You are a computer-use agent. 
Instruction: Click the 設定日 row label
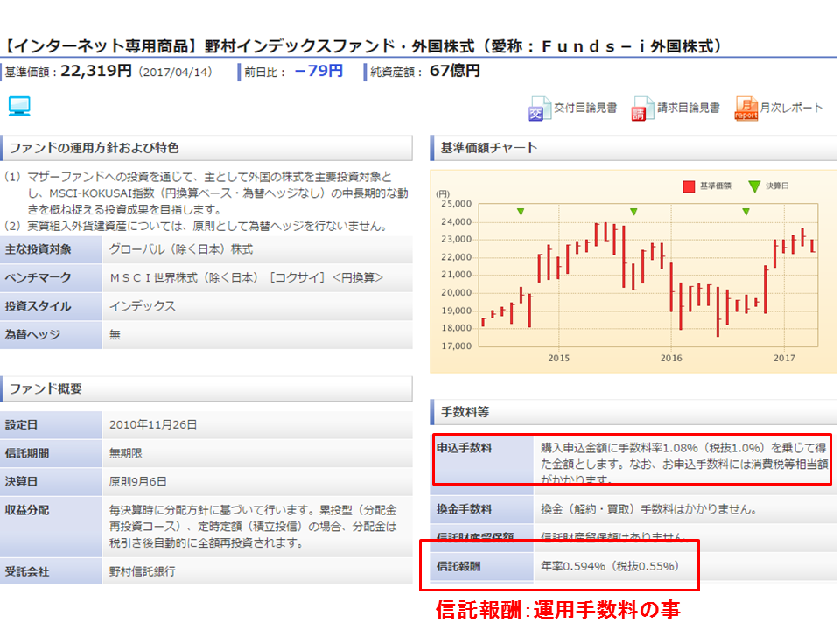point(21,425)
